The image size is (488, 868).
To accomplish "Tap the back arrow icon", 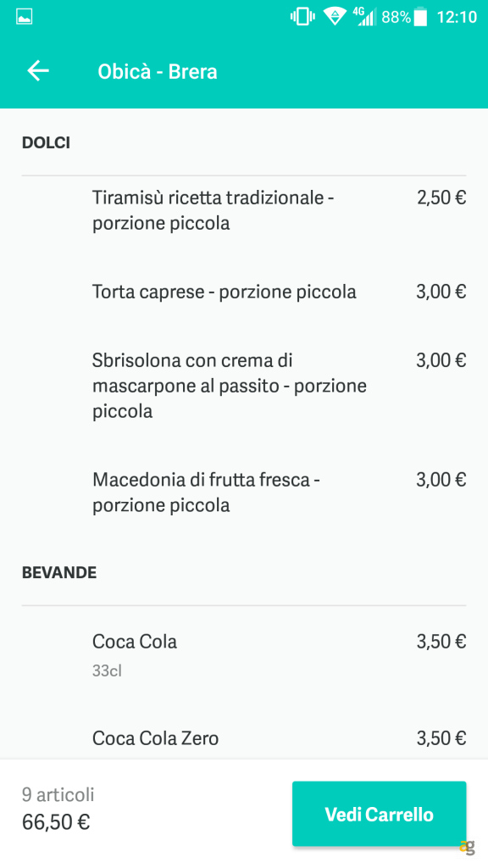I will [x=37, y=71].
